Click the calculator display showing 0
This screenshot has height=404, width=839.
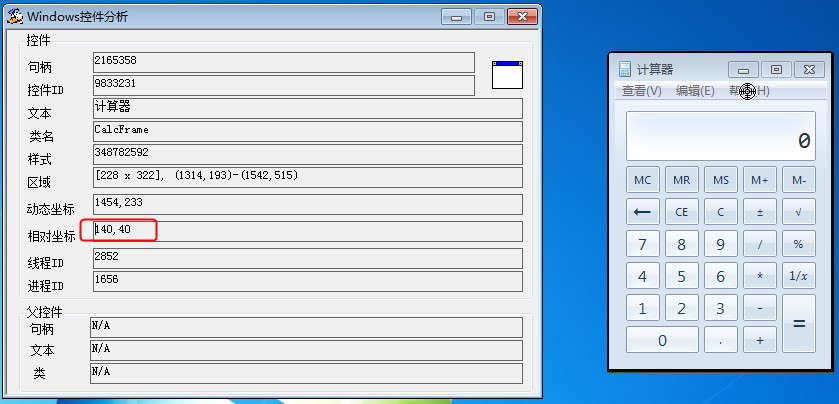pos(721,136)
